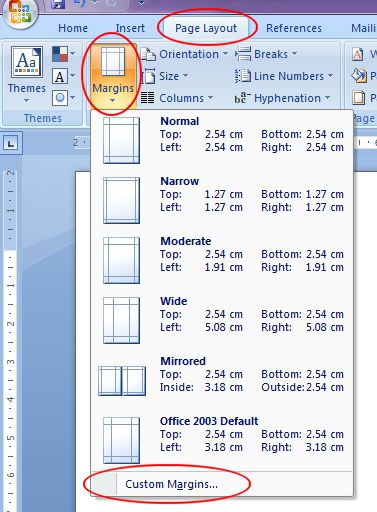Click the Normal margins thumbnail

[x=121, y=140]
